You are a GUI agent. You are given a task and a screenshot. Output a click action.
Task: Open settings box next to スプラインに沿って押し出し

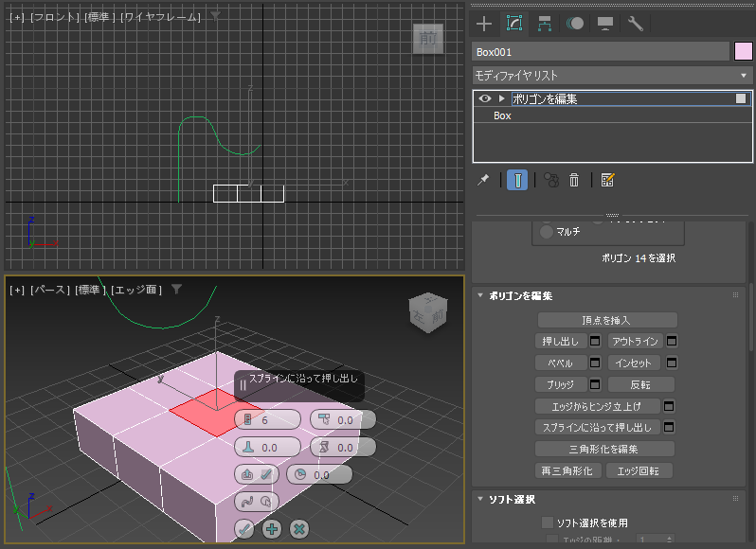click(x=669, y=427)
